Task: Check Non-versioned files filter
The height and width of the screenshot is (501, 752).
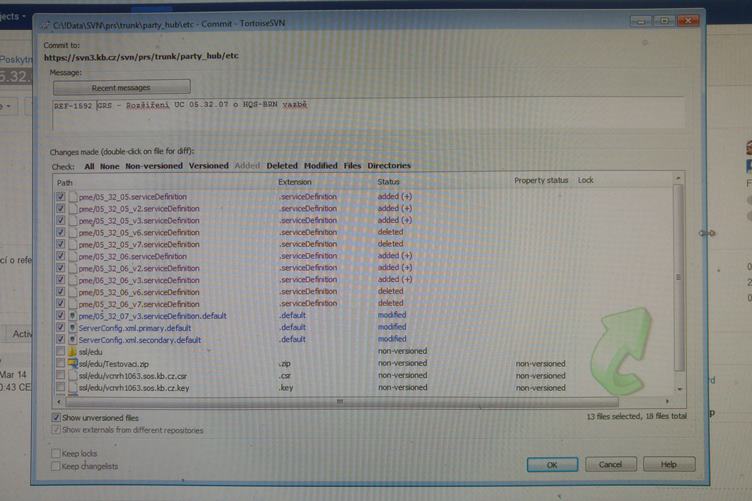Action: [x=154, y=166]
